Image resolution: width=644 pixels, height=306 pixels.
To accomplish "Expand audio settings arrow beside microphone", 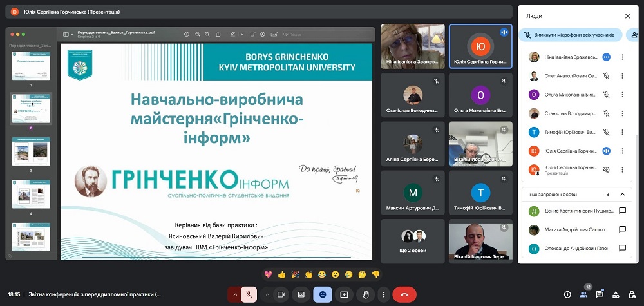I will [x=234, y=294].
